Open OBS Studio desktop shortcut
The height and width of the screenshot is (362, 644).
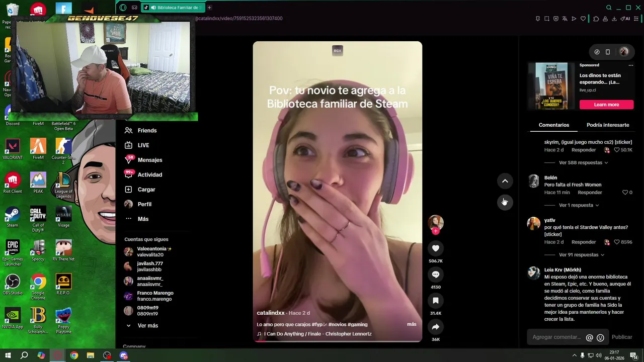click(13, 285)
